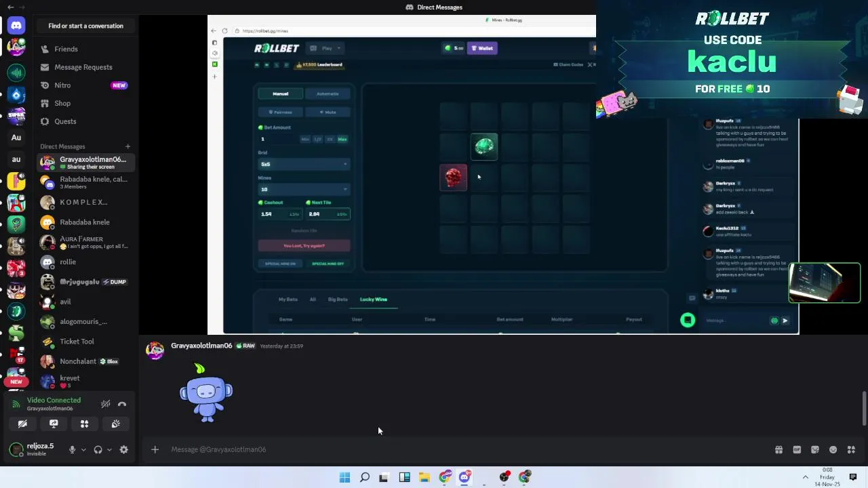The width and height of the screenshot is (868, 488).
Task: Open the Play dropdown in Rollbet header
Action: 326,48
